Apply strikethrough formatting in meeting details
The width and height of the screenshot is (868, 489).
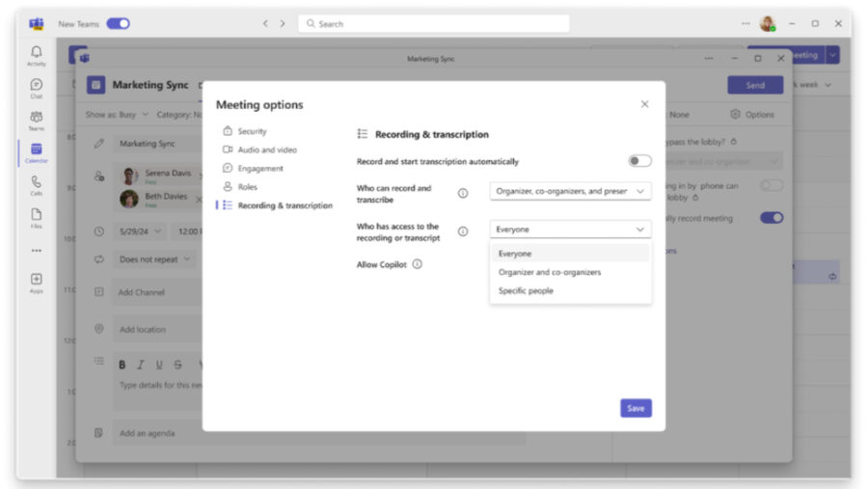[177, 365]
